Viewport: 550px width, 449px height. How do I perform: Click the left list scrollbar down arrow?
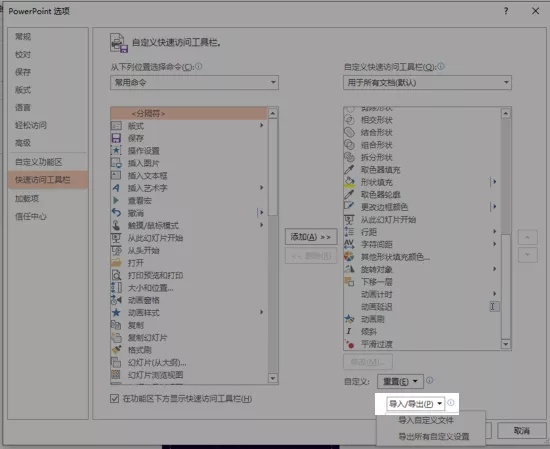click(x=273, y=378)
